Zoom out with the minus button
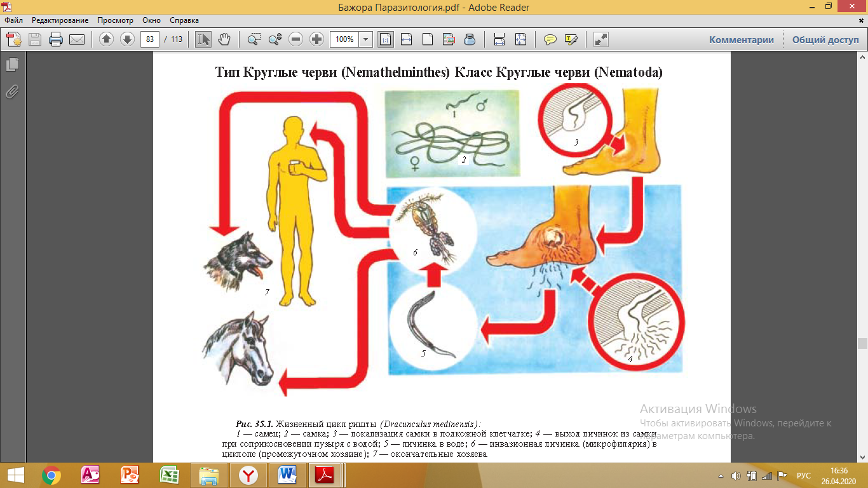 [295, 39]
